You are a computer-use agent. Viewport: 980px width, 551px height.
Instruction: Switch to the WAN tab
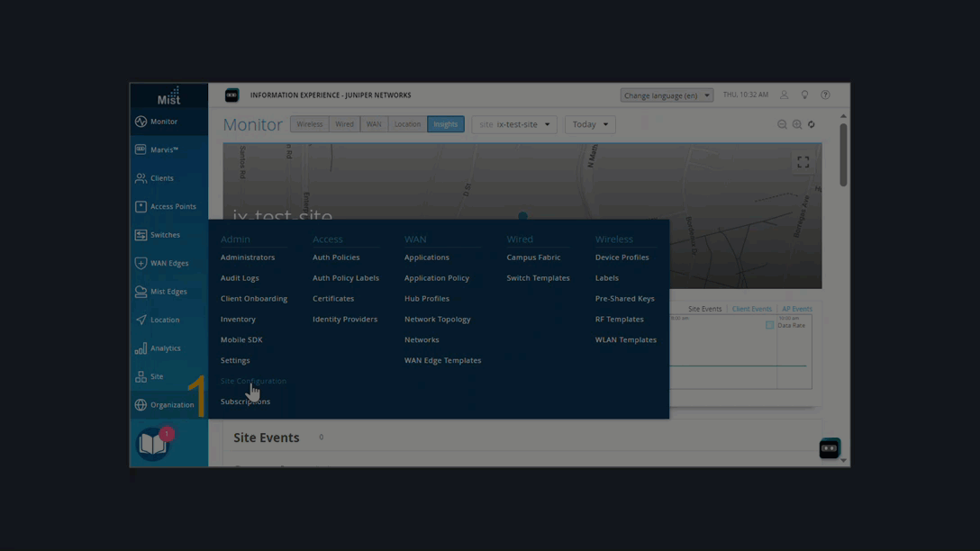point(374,124)
